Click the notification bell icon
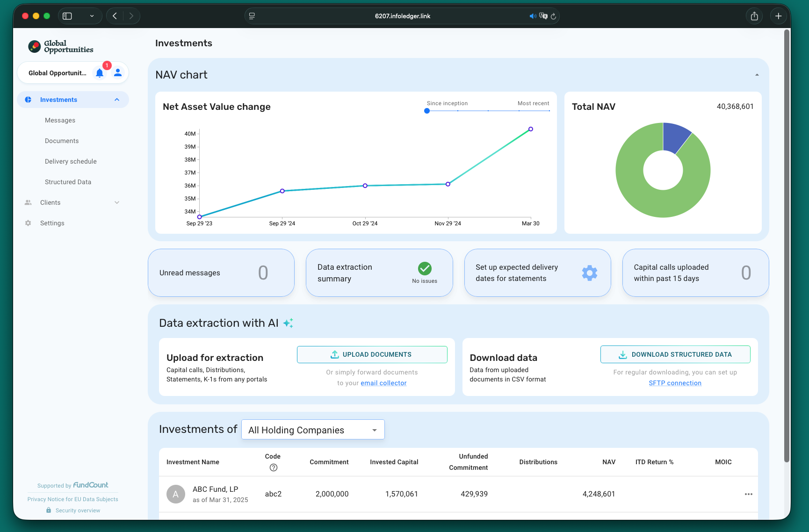 (100, 73)
